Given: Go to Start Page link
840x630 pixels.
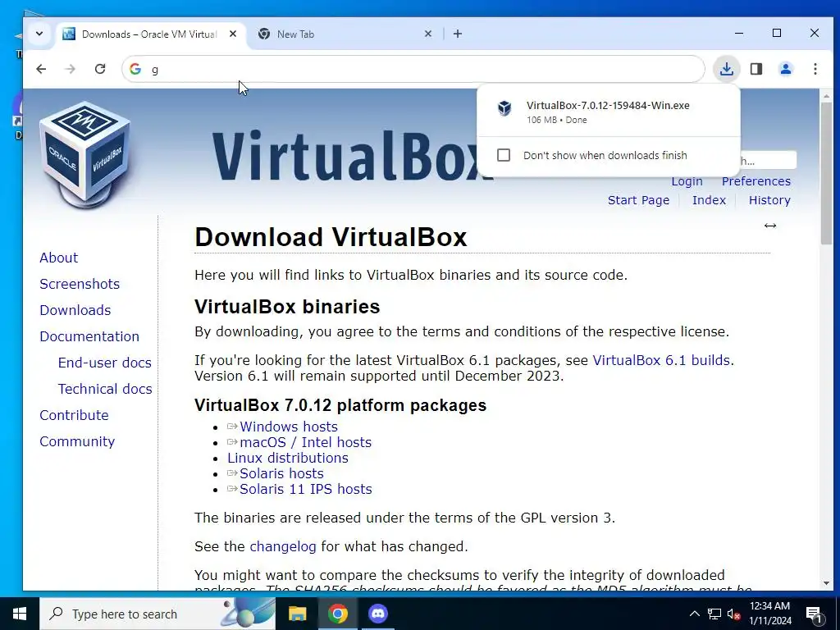Looking at the screenshot, I should pyautogui.click(x=638, y=200).
